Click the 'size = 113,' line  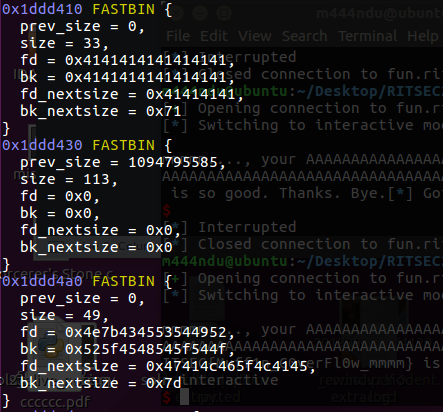click(69, 179)
